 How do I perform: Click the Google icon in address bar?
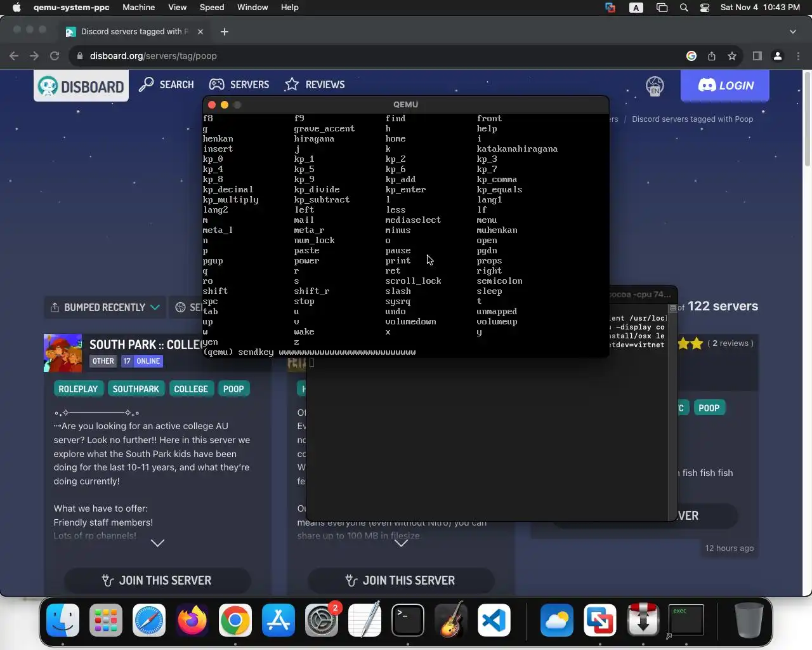click(691, 56)
